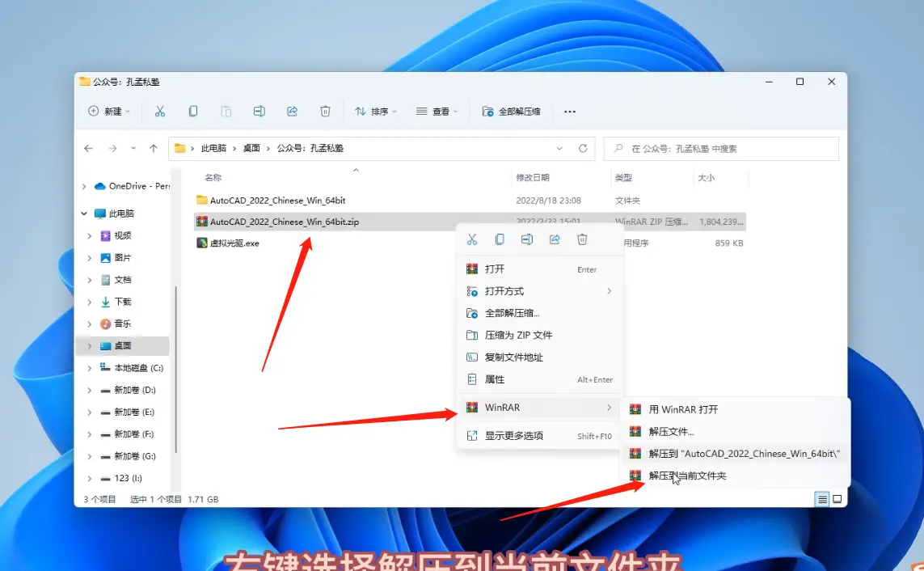This screenshot has height=571, width=924.
Task: Choose 解压文件... in the WinRAR submenu
Action: tap(736, 431)
